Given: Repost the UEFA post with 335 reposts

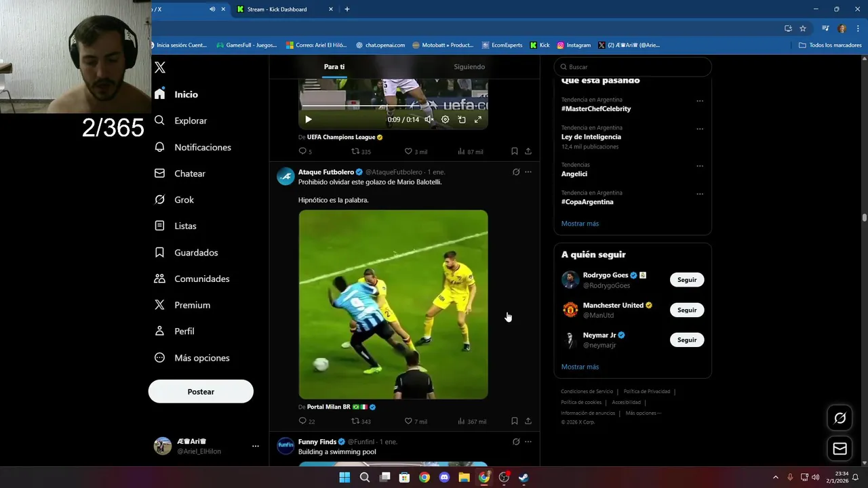Looking at the screenshot, I should coord(361,151).
